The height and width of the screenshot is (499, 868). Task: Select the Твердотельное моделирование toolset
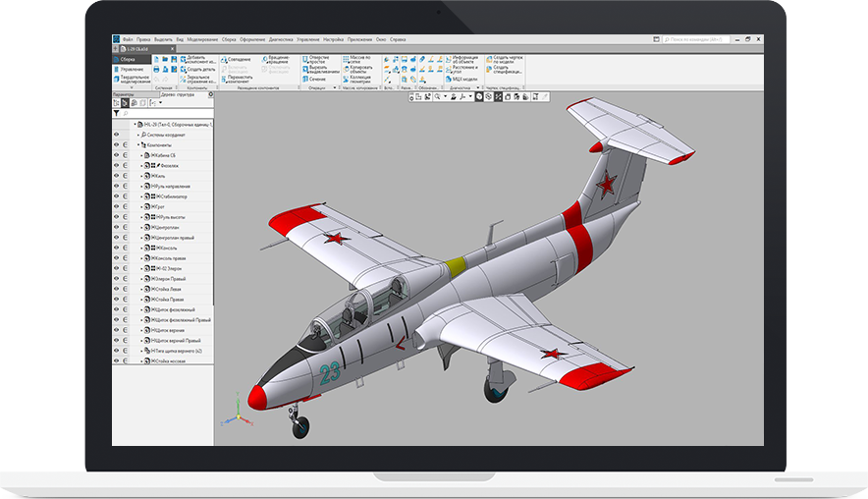[x=132, y=80]
